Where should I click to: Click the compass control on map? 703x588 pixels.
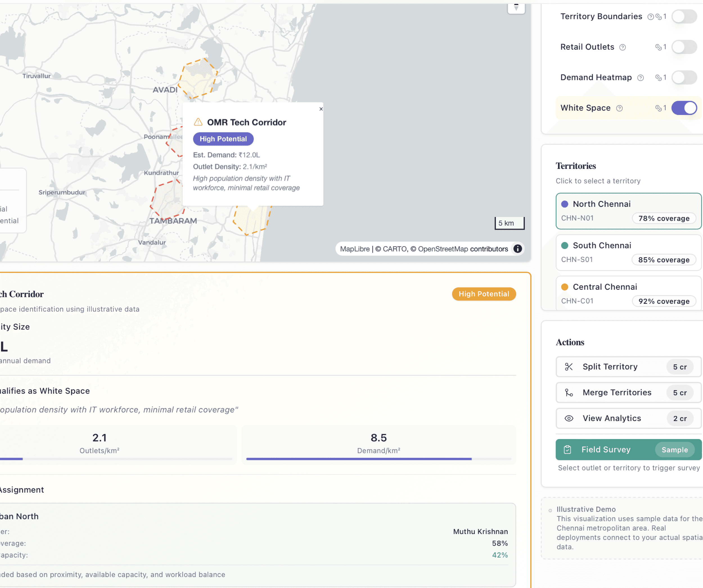[x=516, y=7]
